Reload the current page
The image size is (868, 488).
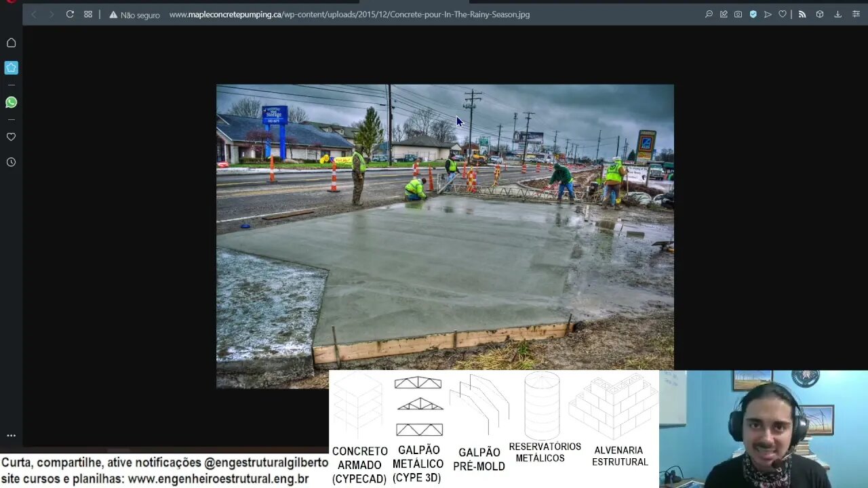70,14
